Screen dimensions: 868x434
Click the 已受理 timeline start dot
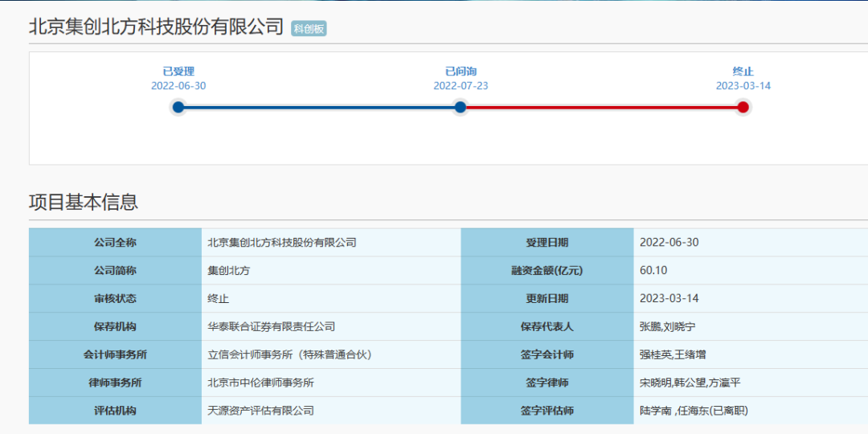pos(178,107)
